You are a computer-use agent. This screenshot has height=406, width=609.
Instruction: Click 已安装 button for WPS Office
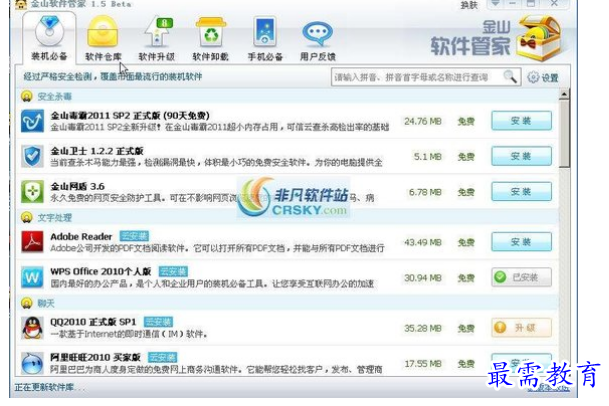[x=521, y=277]
